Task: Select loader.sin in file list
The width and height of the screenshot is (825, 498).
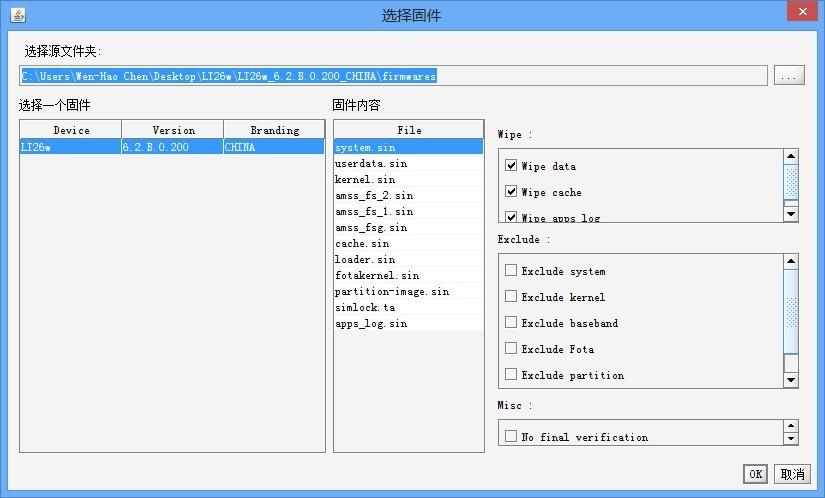Action: coord(408,259)
